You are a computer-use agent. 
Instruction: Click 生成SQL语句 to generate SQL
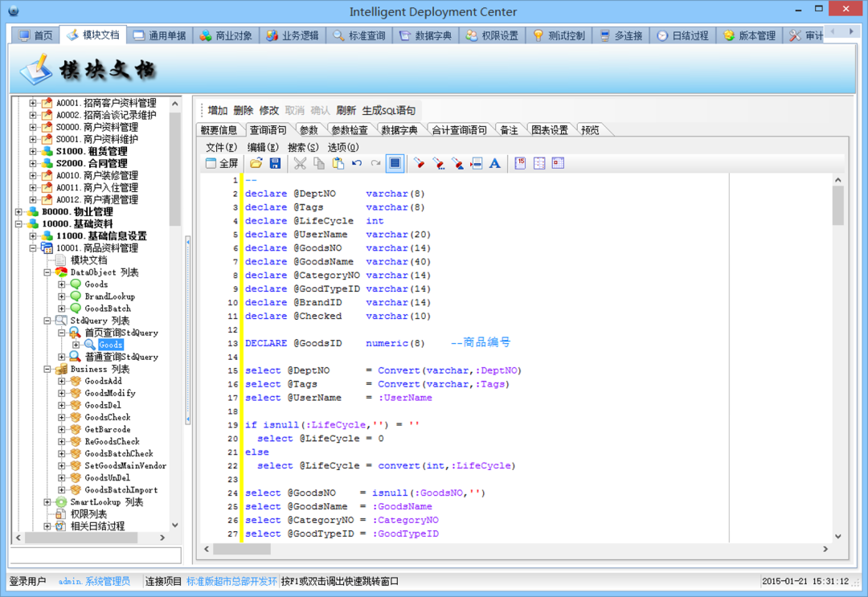(389, 111)
